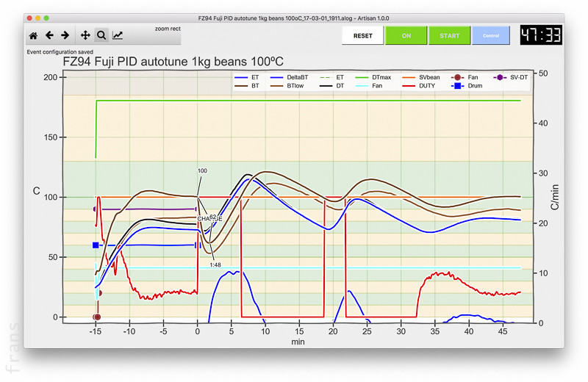The image size is (588, 382).
Task: Click the 1:48 time annotation label
Action: pos(215,264)
